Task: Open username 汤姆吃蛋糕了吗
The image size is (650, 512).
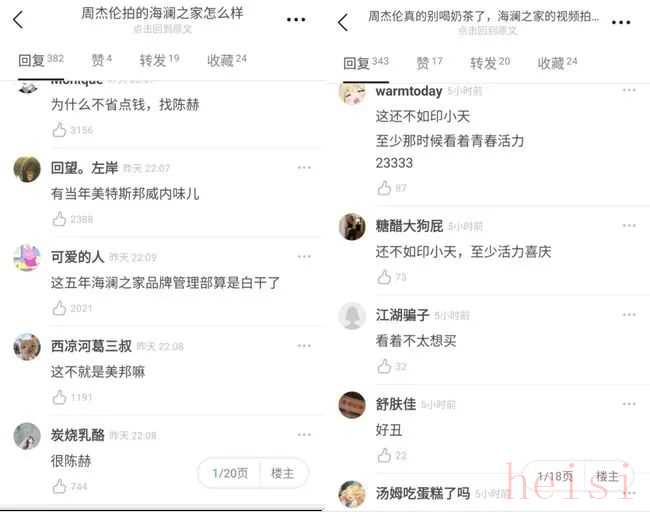Action: 423,493
